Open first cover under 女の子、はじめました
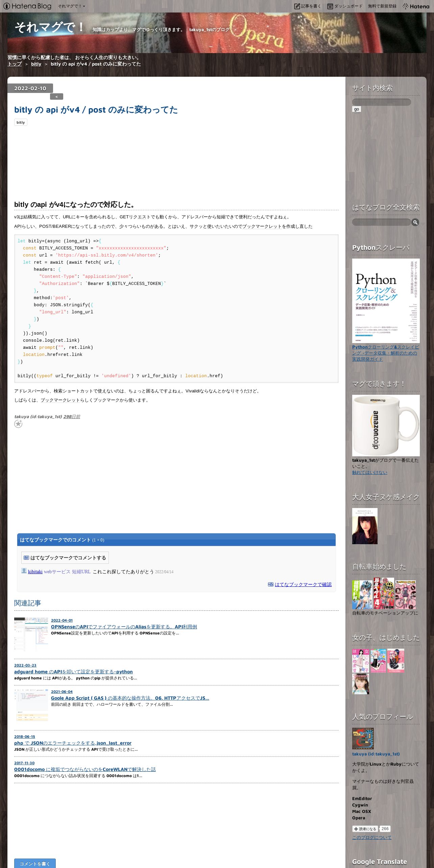 361,660
